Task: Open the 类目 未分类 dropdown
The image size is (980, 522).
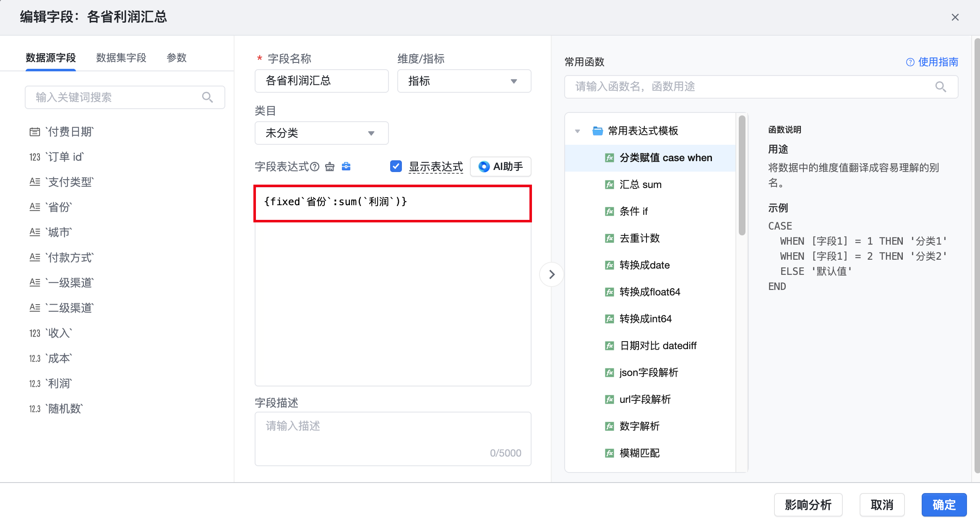Action: [x=321, y=133]
